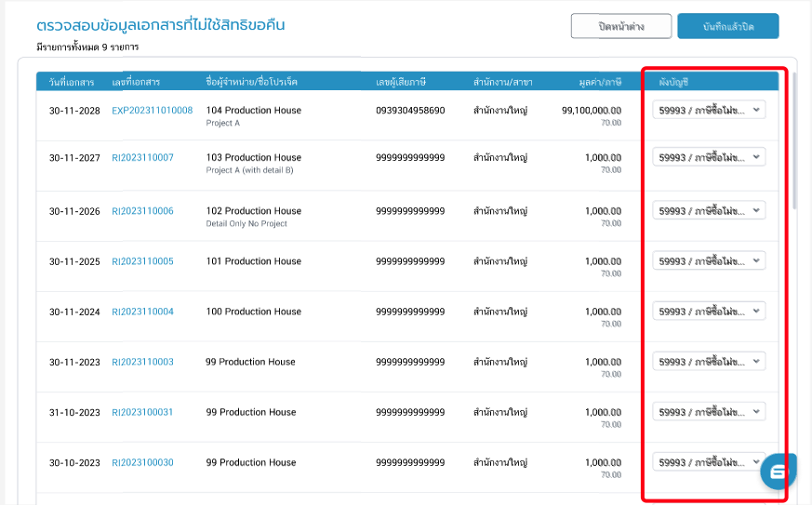Open document link RI2023110003
This screenshot has width=812, height=505.
pos(142,362)
